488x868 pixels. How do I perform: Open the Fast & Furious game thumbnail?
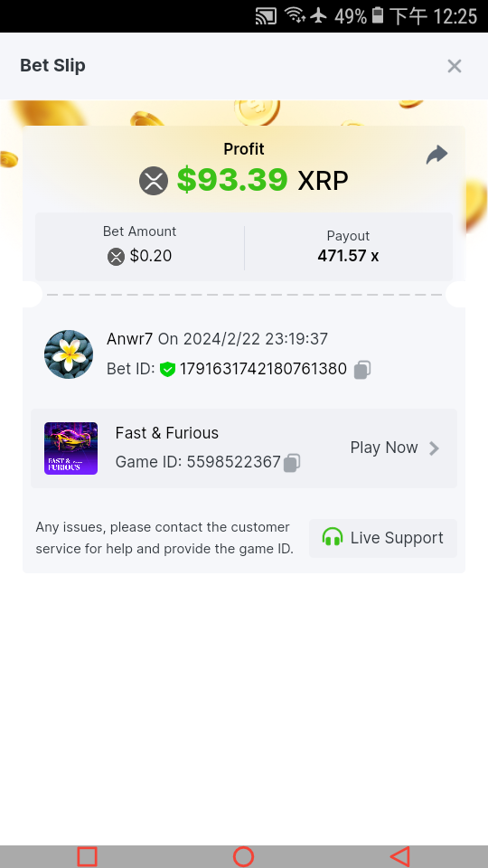pos(70,448)
